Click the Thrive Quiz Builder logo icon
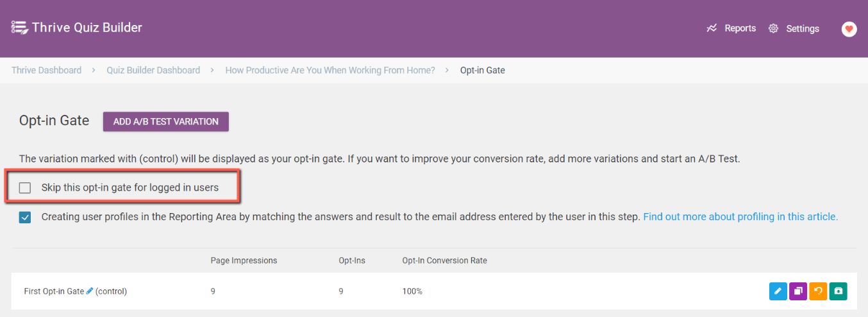868x317 pixels. pyautogui.click(x=20, y=28)
